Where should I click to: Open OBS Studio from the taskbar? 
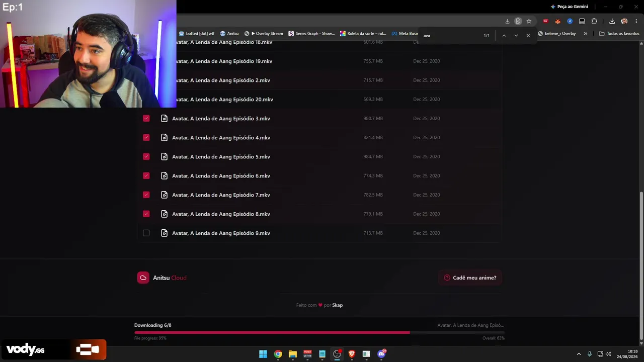pyautogui.click(x=337, y=354)
